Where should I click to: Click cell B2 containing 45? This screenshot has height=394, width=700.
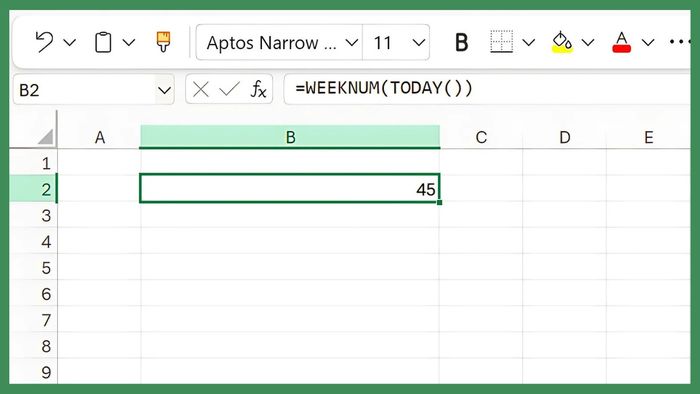pos(290,188)
